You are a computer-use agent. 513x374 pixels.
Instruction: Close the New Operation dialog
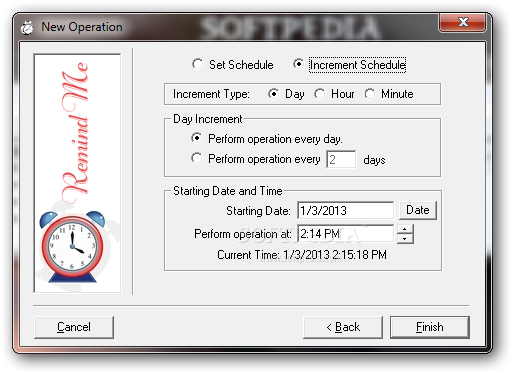click(462, 22)
